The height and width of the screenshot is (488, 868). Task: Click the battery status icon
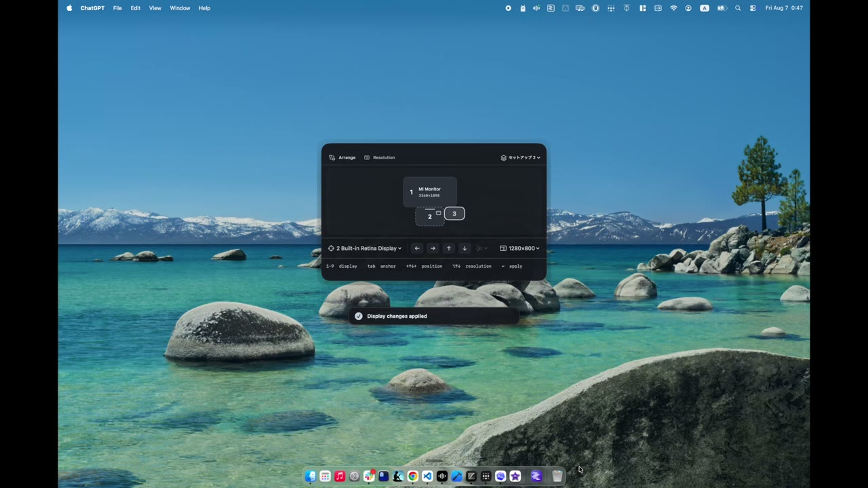pyautogui.click(x=722, y=8)
